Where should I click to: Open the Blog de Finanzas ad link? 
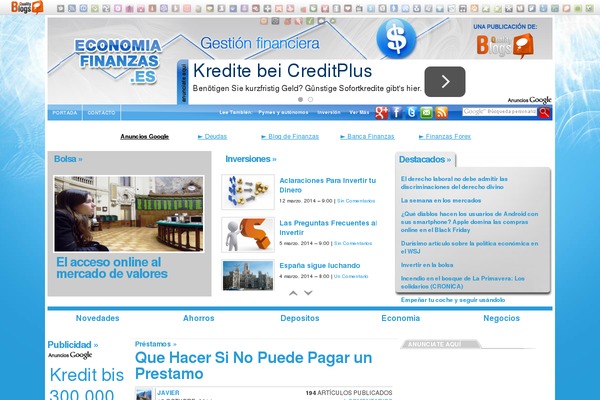290,137
